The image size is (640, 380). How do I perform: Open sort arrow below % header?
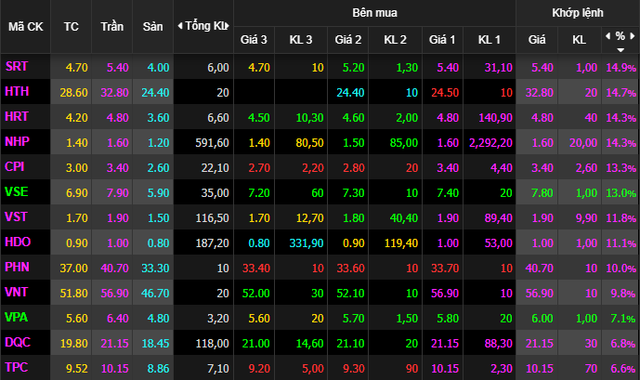pos(620,50)
